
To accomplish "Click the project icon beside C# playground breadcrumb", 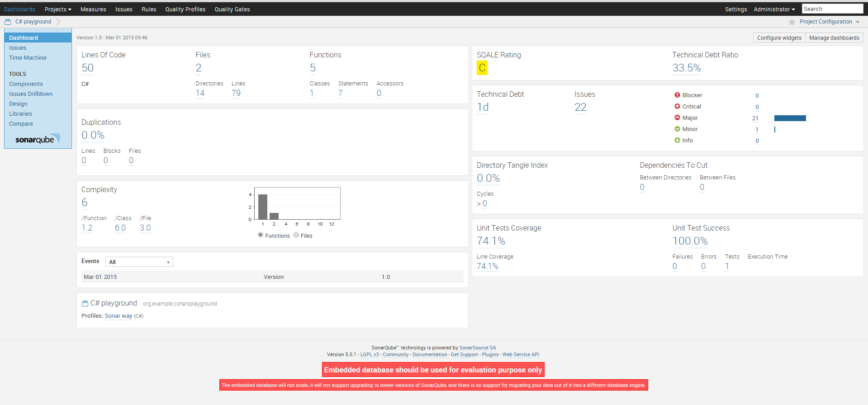I will pyautogui.click(x=8, y=22).
